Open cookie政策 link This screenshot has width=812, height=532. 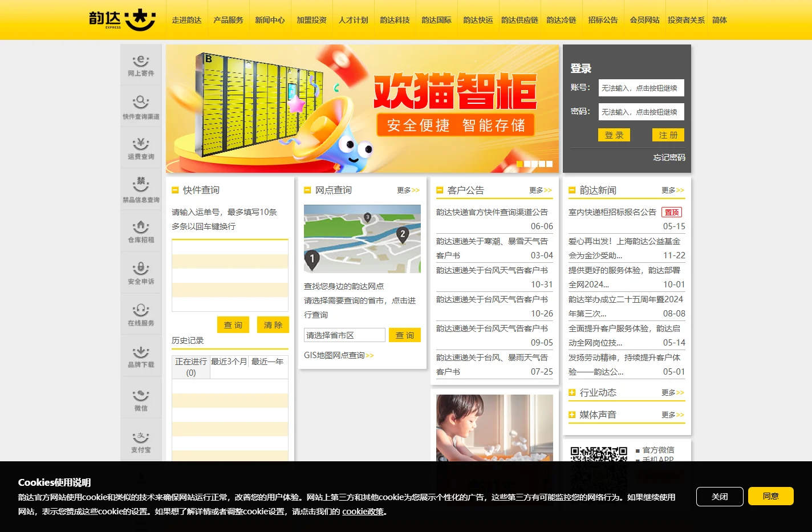363,511
